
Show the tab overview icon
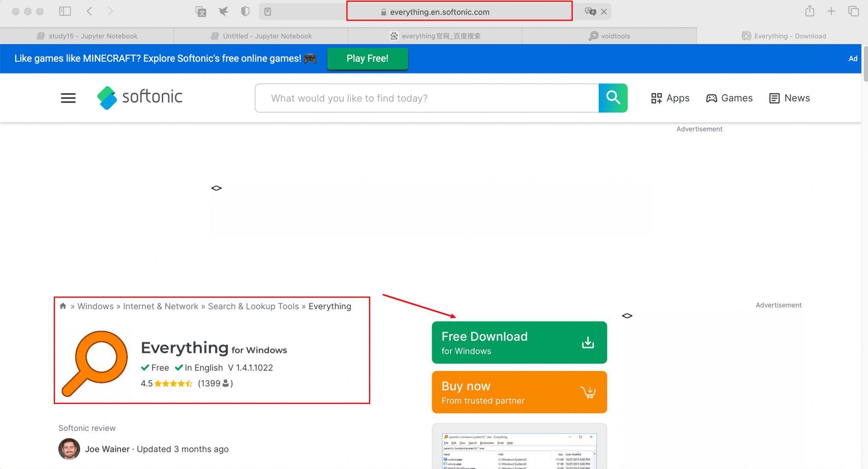point(853,12)
